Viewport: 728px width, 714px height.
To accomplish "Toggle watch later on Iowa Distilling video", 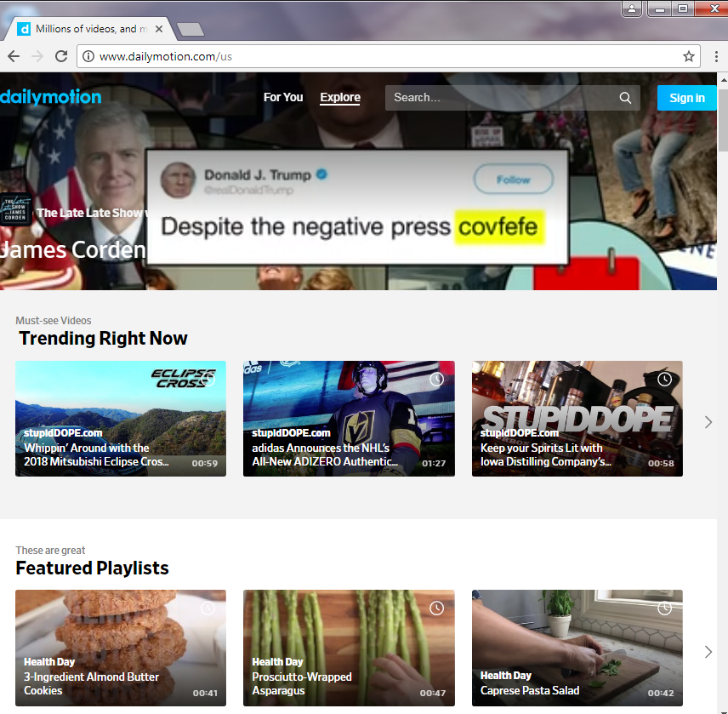I will pos(664,380).
